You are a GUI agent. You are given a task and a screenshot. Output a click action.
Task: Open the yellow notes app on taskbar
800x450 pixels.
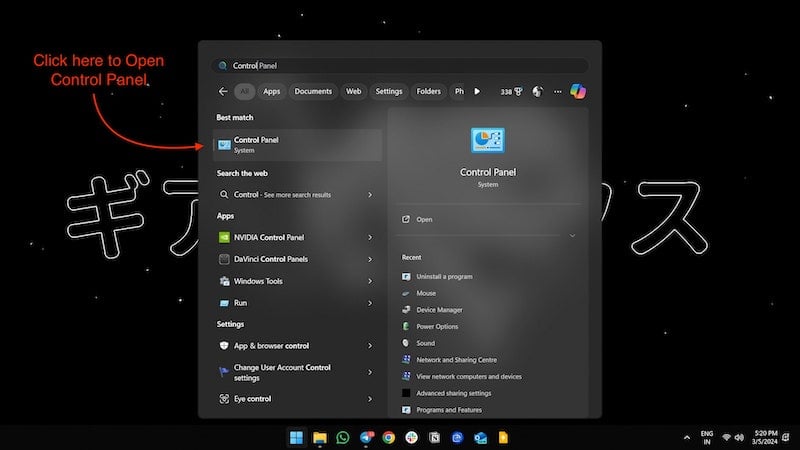[x=503, y=438]
